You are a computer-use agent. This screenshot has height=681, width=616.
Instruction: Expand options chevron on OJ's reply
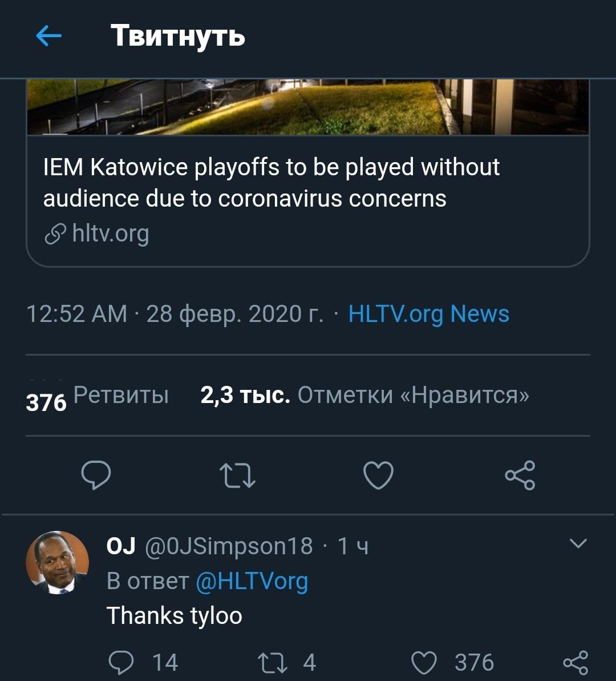pyautogui.click(x=578, y=543)
